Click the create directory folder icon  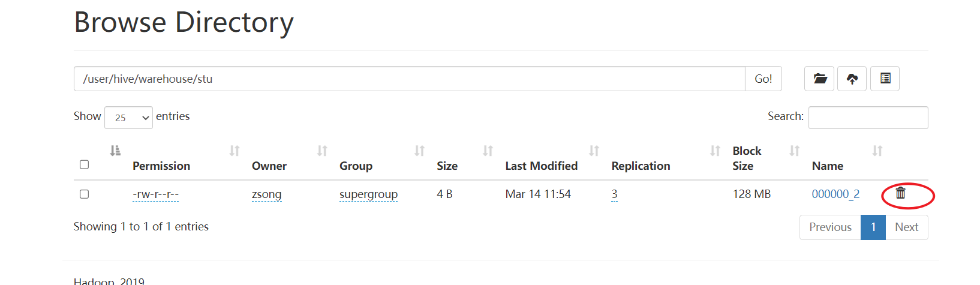tap(819, 79)
